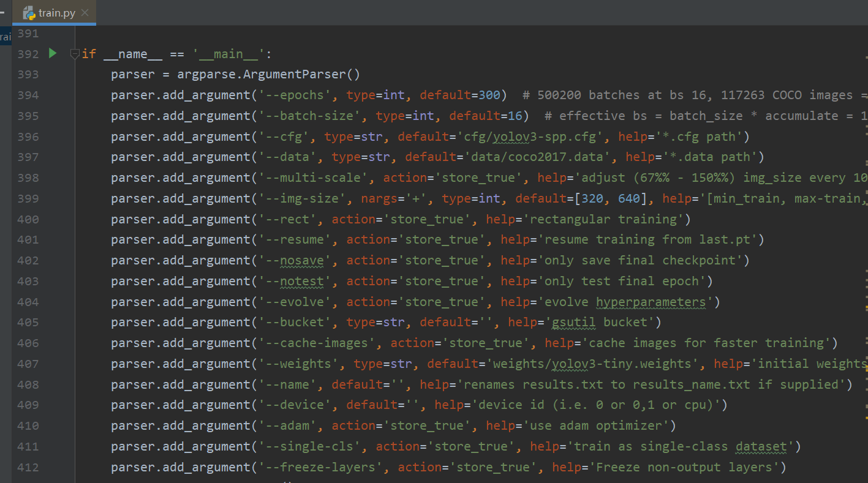868x483 pixels.
Task: Click the '--nosave' argument string
Action: [295, 260]
